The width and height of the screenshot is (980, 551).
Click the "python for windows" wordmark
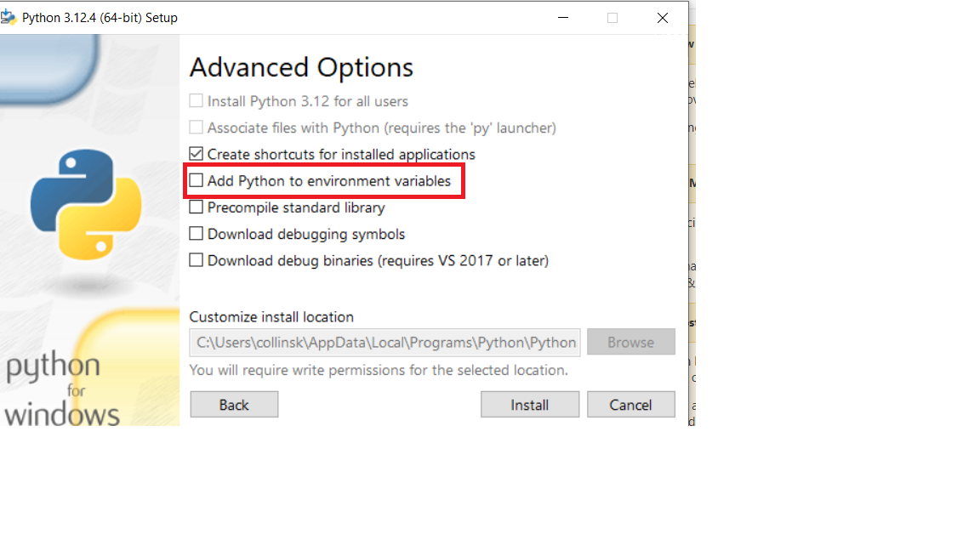pos(60,391)
